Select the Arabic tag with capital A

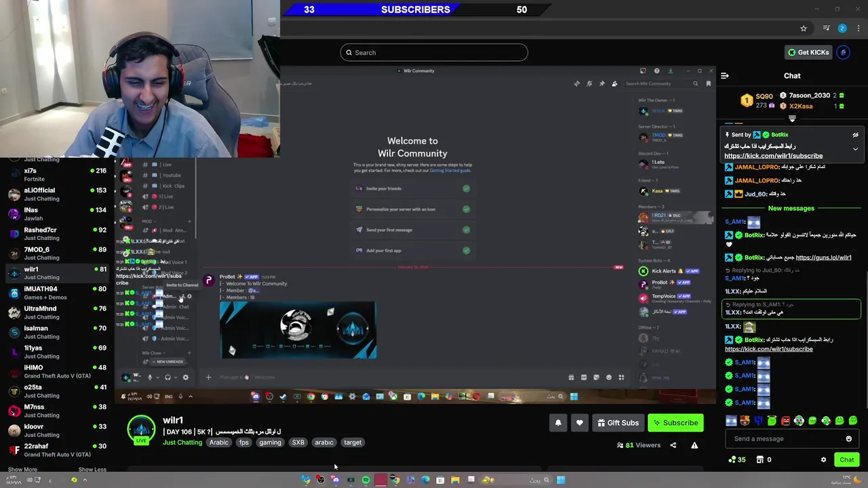pos(219,443)
